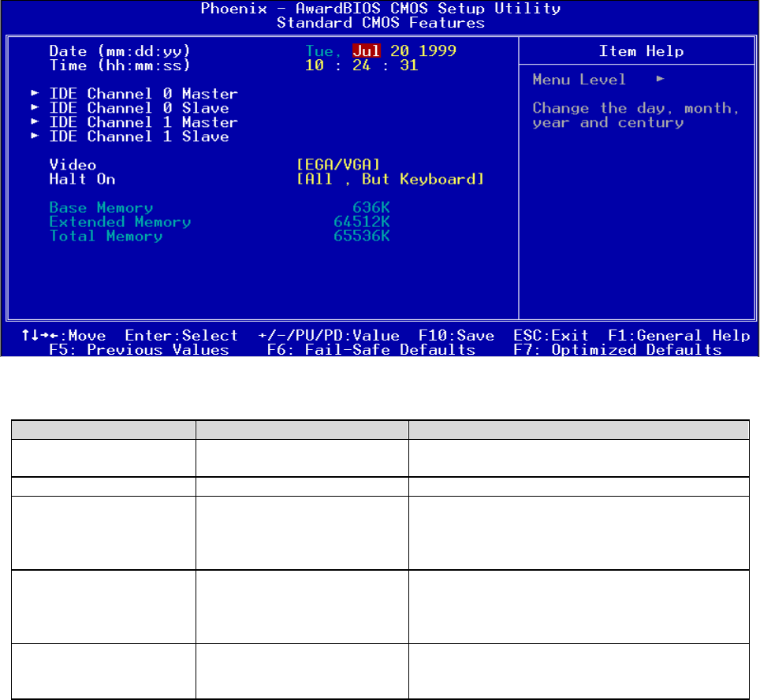Viewport: 760px width, 700px height.
Task: Open the IDE Channel 1 Master entry
Action: tap(143, 121)
